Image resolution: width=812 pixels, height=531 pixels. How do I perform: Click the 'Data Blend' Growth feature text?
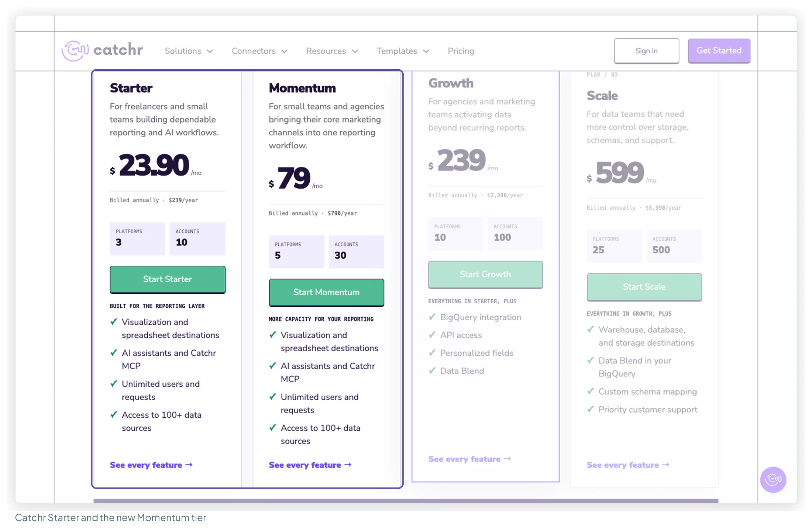point(462,371)
